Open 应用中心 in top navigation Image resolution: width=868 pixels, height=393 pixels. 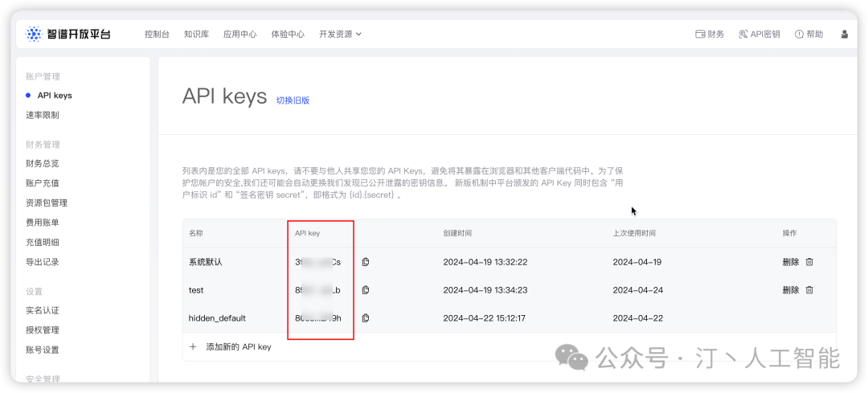point(240,34)
